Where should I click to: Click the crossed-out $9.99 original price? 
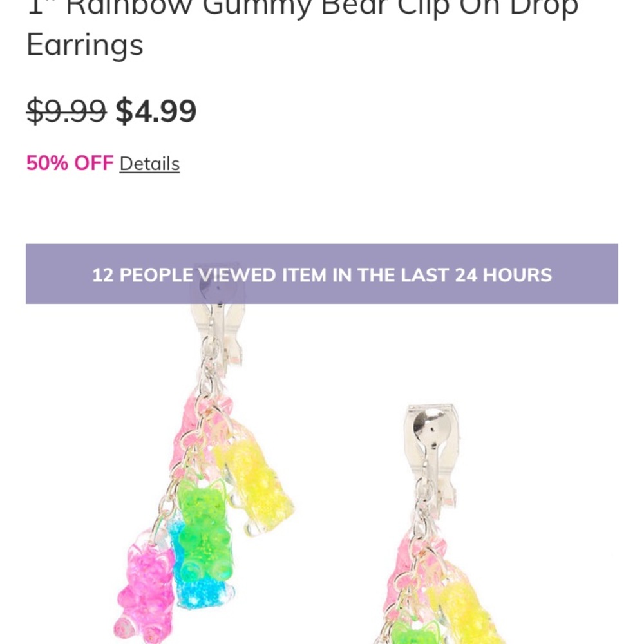point(66,111)
